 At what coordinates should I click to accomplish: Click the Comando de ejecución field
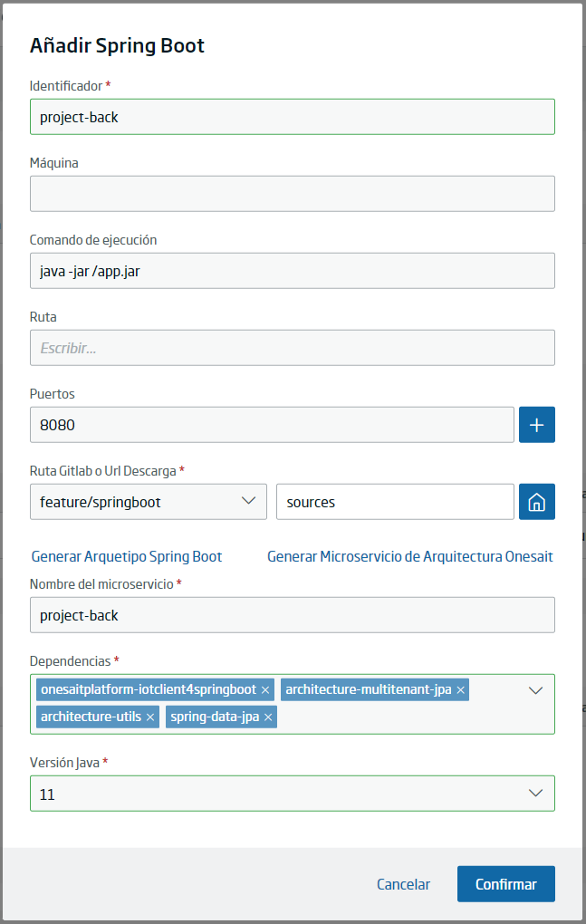click(293, 271)
